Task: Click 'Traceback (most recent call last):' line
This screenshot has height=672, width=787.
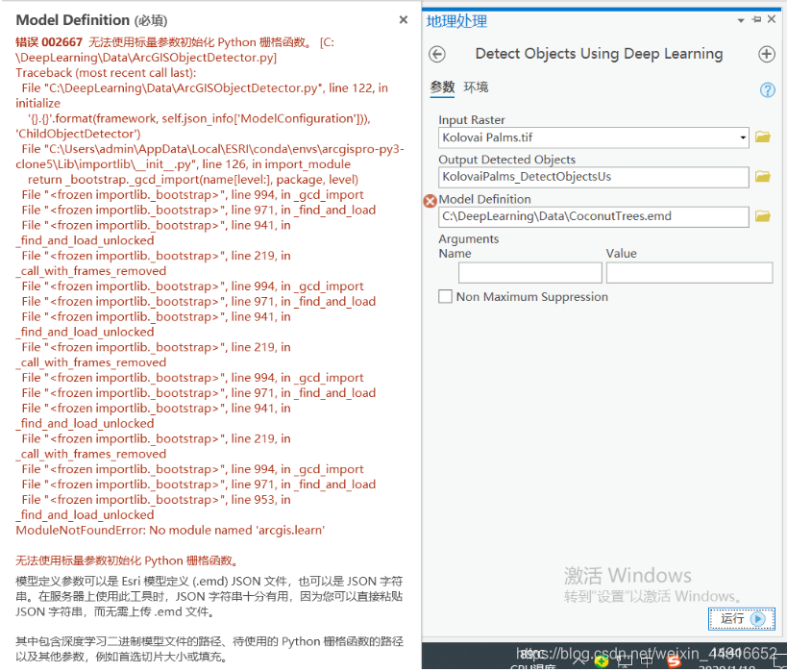Action: [106, 73]
